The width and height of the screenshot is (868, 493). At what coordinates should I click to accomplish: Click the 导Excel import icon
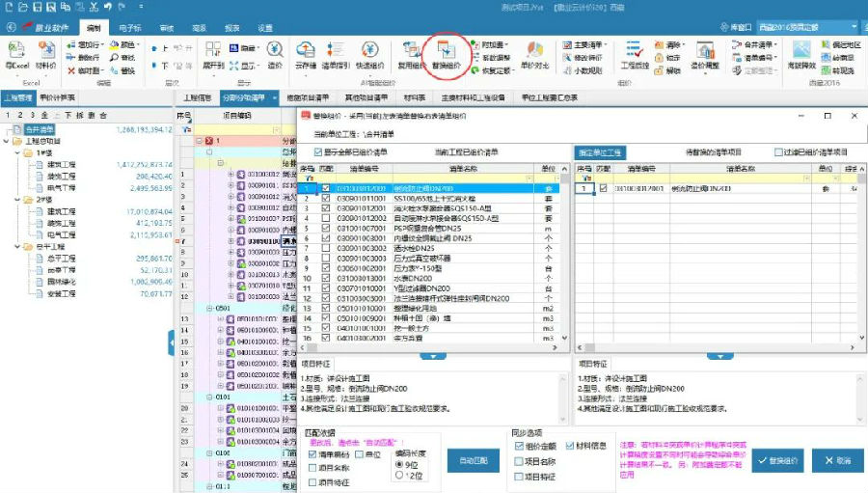[17, 53]
